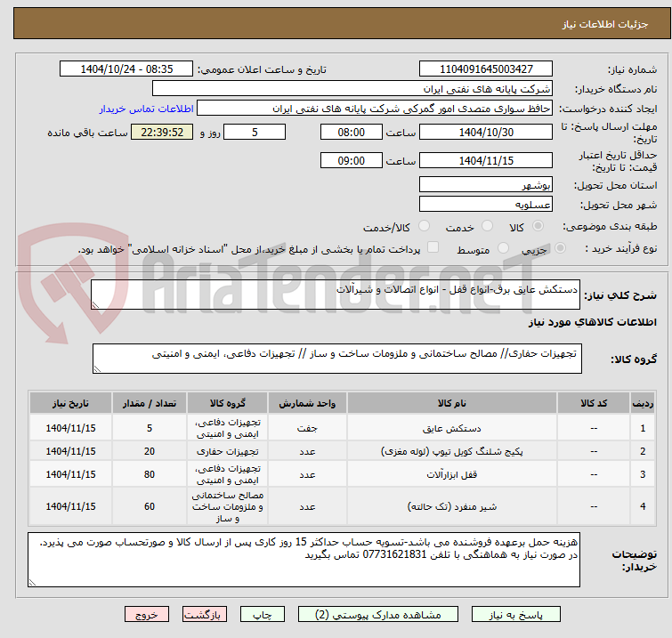Click the general description text area

click(336, 295)
